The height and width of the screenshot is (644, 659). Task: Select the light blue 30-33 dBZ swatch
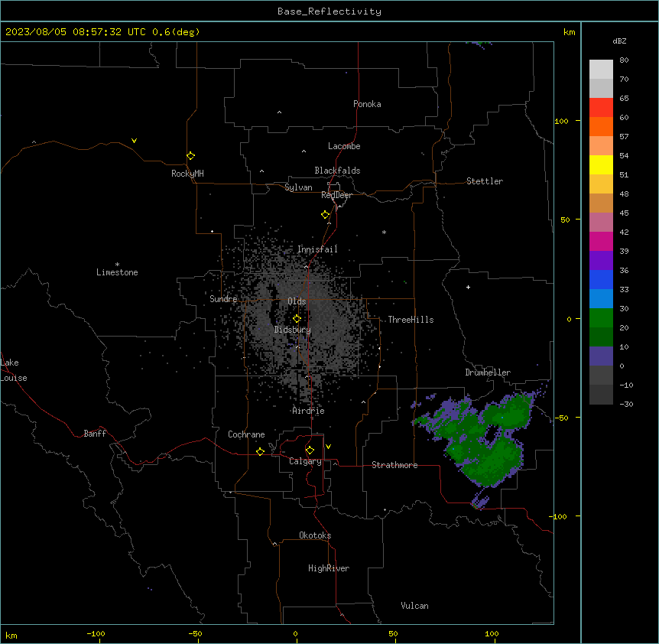(601, 298)
